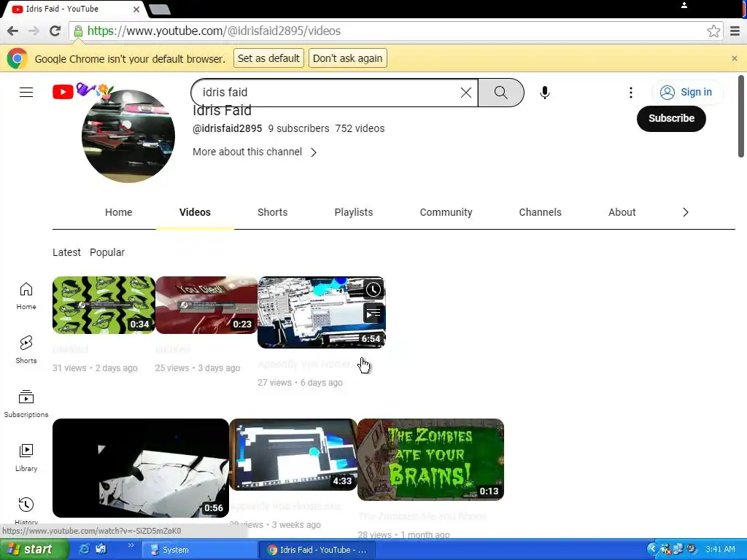Open the Idris Faid channel avatar

point(128,136)
